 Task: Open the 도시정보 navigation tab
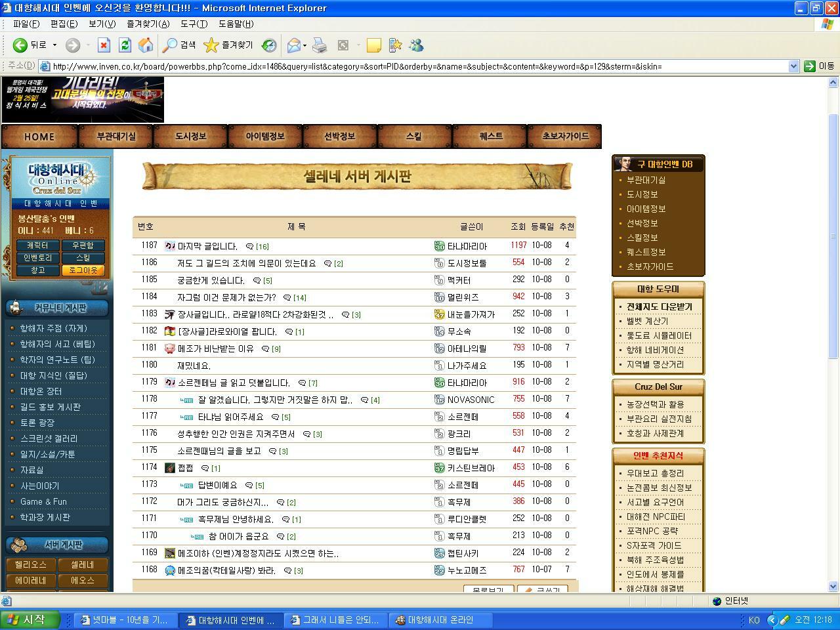pos(191,136)
